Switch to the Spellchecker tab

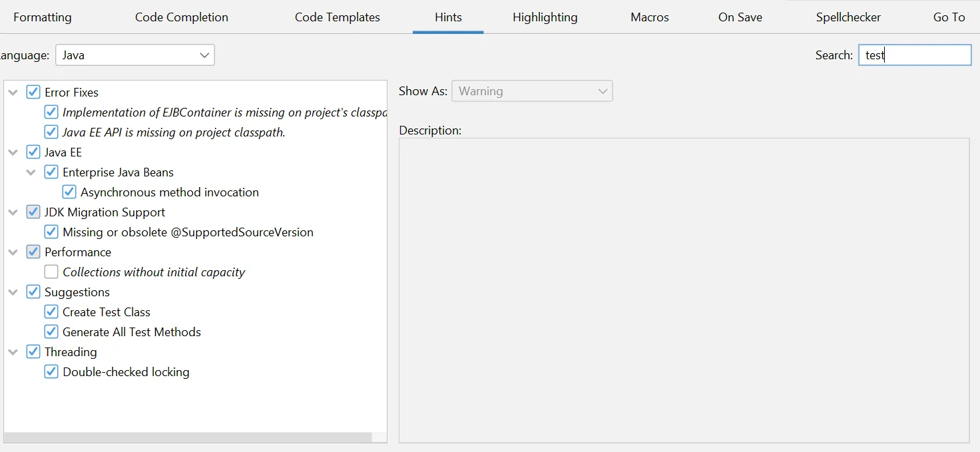click(848, 17)
